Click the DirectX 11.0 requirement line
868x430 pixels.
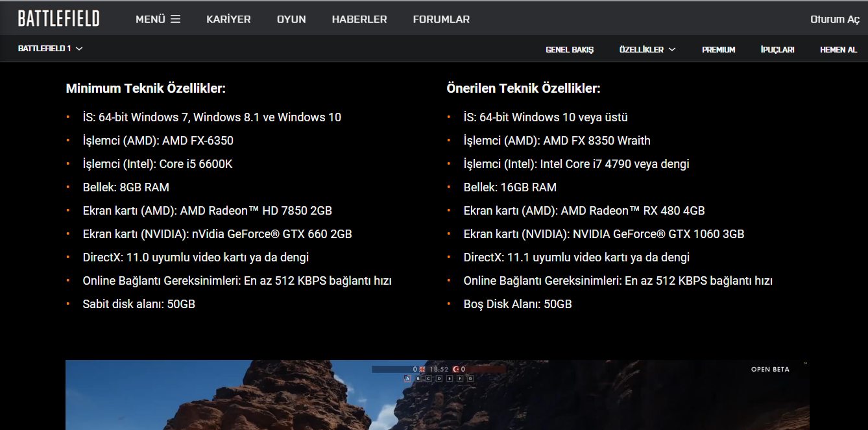195,257
